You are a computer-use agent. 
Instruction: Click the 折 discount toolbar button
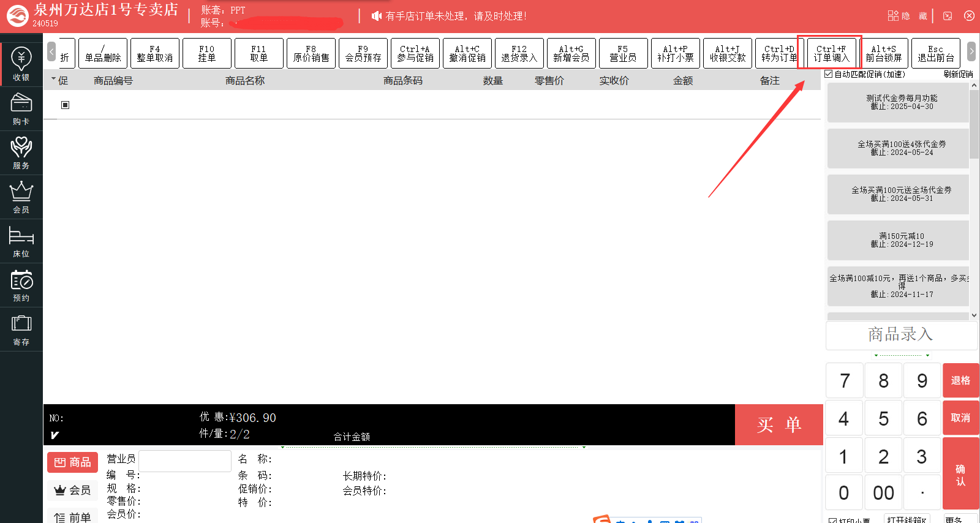[67, 53]
